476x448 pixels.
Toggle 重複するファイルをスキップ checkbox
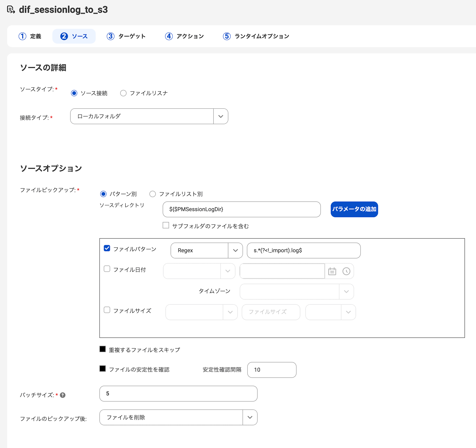pos(103,349)
